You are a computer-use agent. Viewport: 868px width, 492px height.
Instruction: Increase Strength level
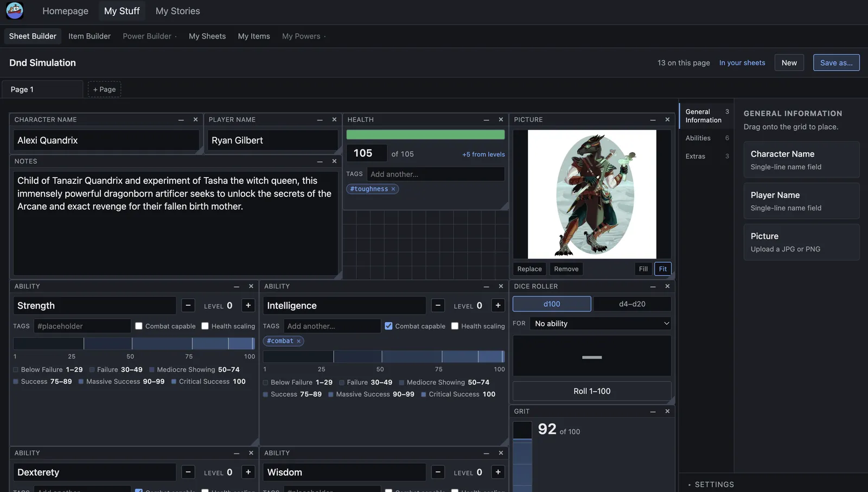[248, 305]
